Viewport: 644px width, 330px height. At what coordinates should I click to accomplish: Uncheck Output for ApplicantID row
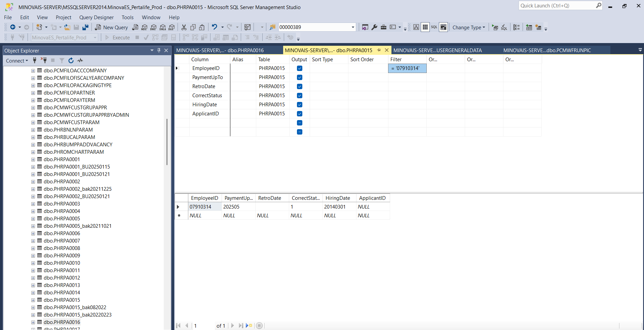[x=300, y=114]
